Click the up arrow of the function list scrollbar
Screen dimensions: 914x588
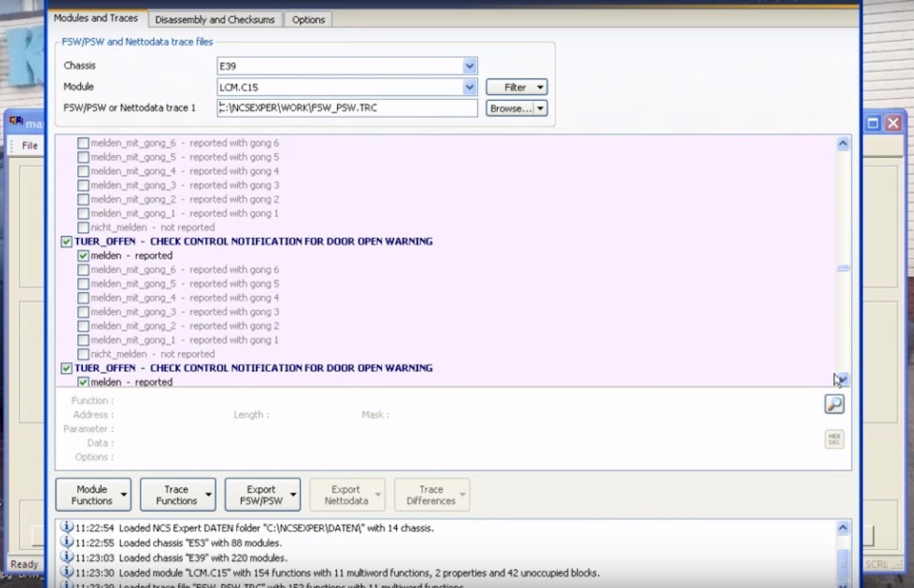click(843, 144)
